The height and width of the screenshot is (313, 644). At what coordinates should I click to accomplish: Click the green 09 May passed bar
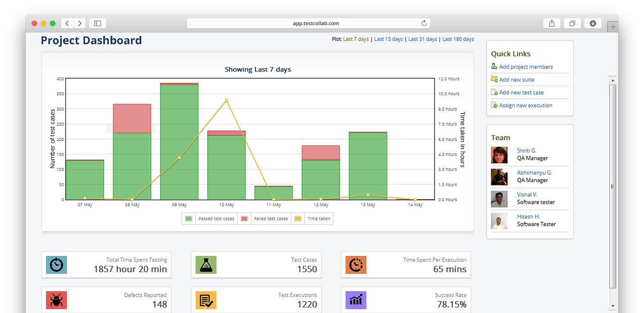click(179, 142)
